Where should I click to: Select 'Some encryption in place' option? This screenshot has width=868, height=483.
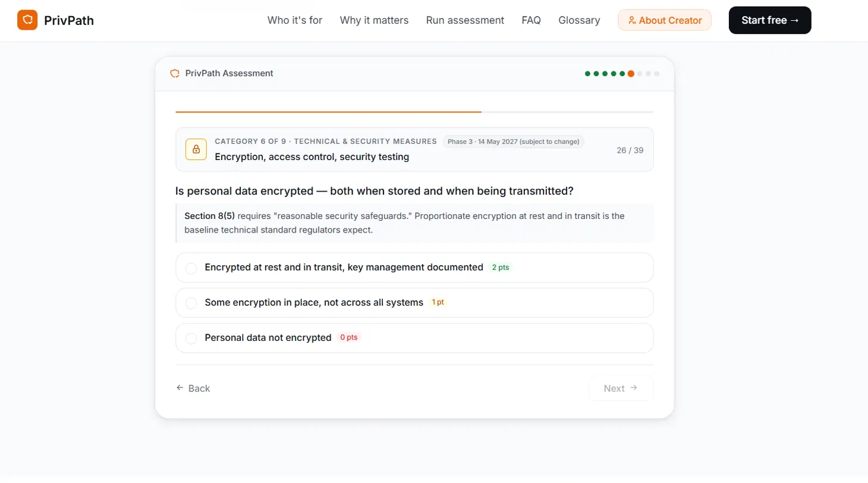click(414, 303)
